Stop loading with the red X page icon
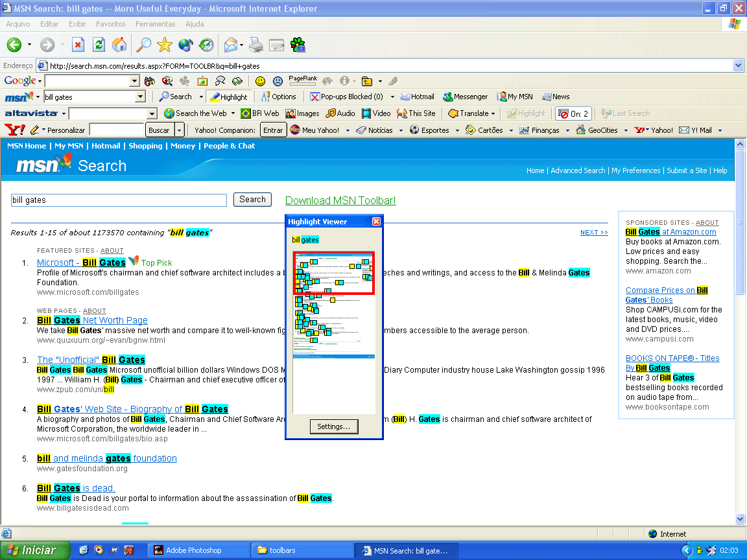Viewport: 747px width, 560px height. coord(78,45)
